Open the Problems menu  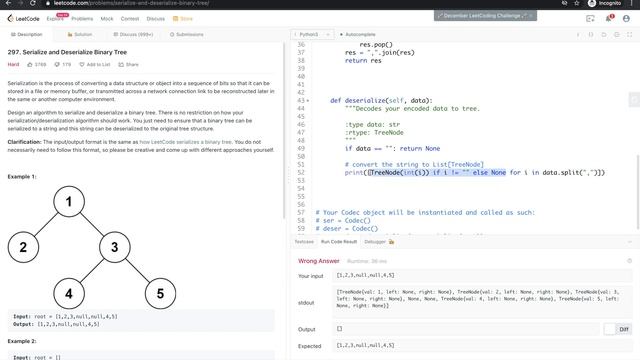[82, 19]
